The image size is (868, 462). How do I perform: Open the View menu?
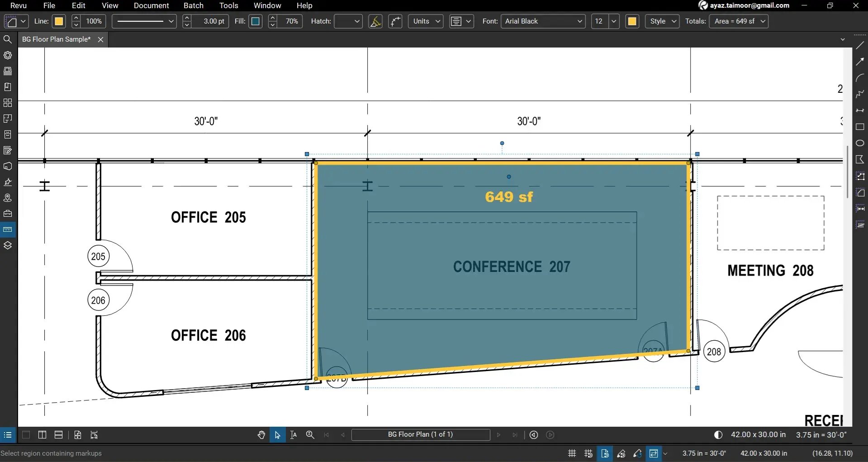pos(110,5)
